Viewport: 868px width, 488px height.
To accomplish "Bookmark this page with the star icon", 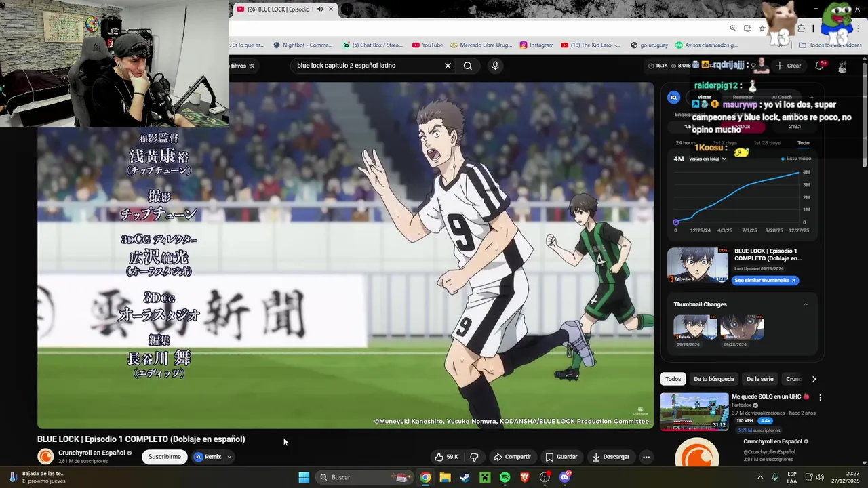I will (762, 28).
